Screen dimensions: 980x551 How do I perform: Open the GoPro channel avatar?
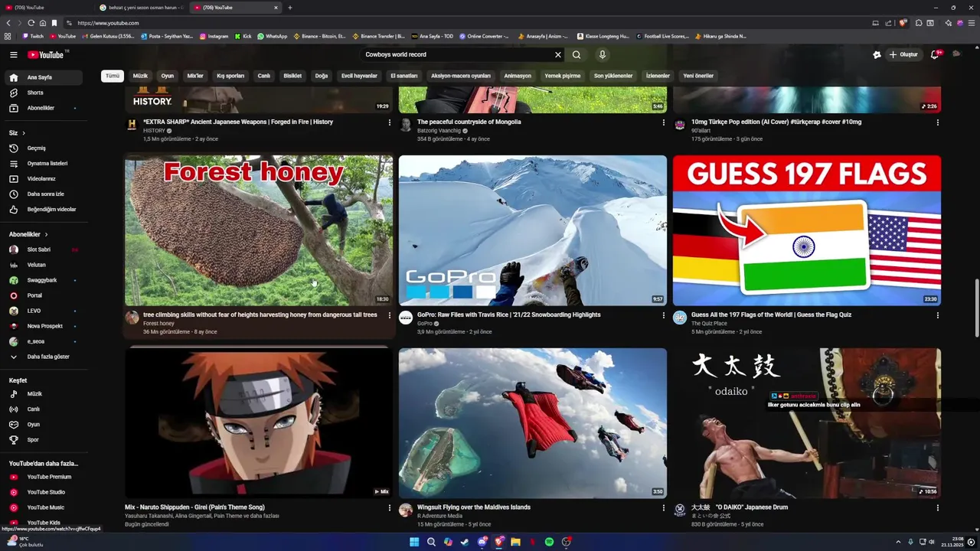(406, 318)
